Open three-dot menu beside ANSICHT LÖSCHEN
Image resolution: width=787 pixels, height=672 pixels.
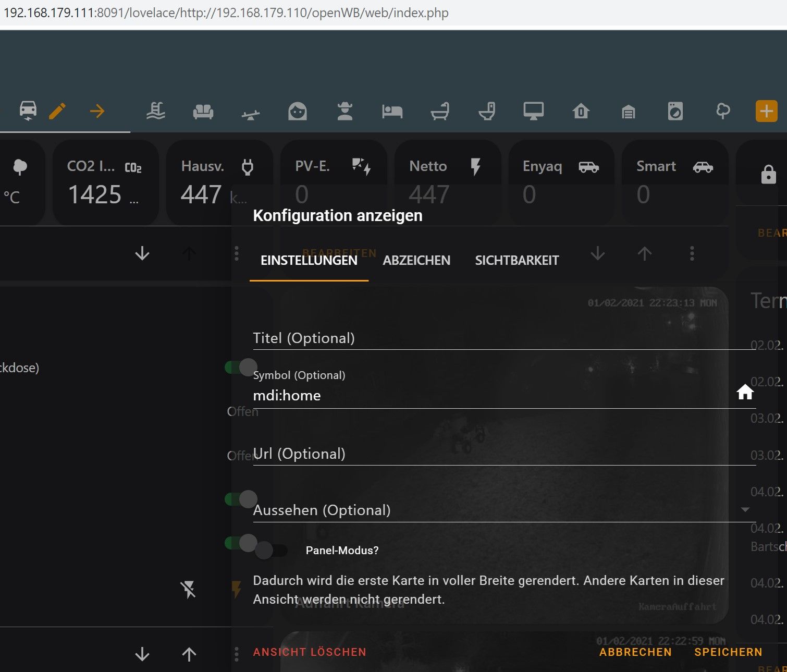(237, 654)
